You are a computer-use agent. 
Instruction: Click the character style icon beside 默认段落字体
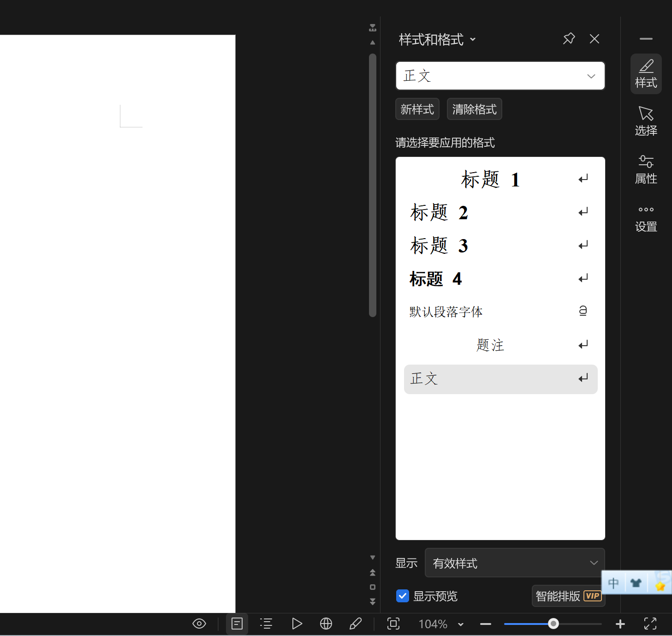(583, 311)
